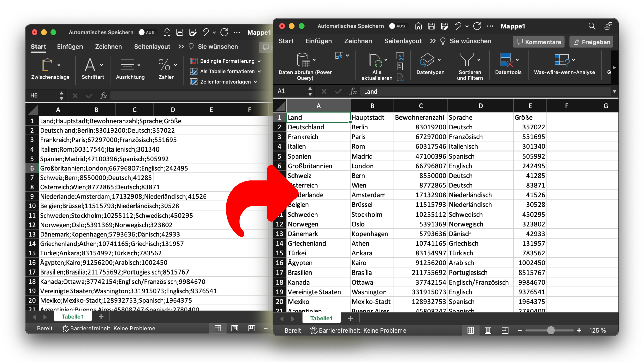
Task: Click the Daten abrufen (Power Query) icon
Action: click(x=303, y=60)
